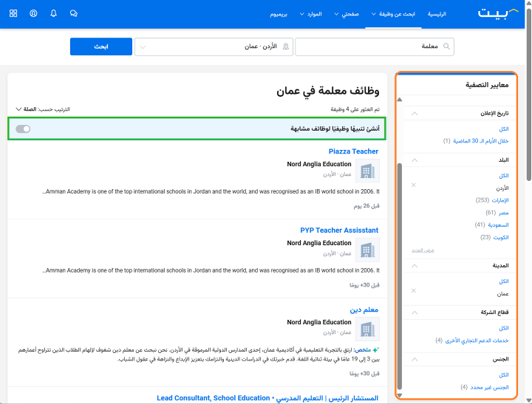Viewport: 532px width, 404px height.
Task: Click the filter panel scrollbar thumb
Action: point(400,275)
